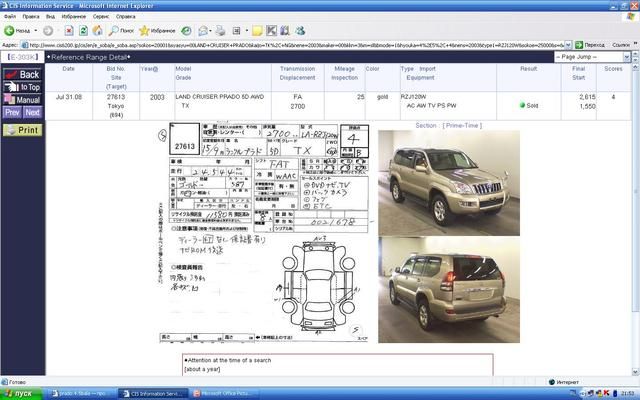This screenshot has height=400, width=640.
Task: Switch to the 'prado' taskbar window
Action: click(x=82, y=393)
